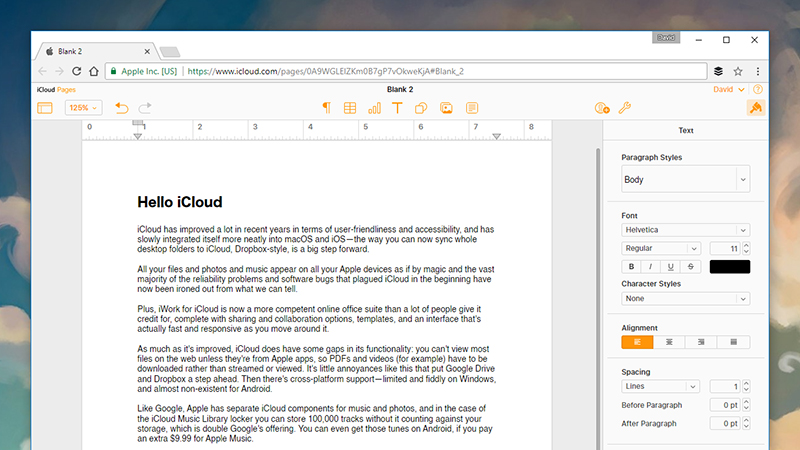Click the green lock security icon

point(114,71)
